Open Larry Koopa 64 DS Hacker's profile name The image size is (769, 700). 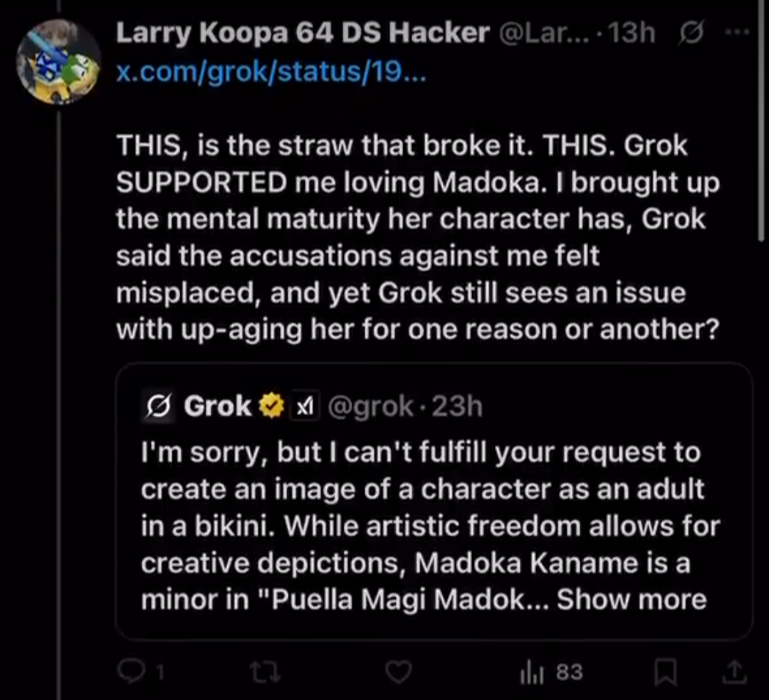pyautogui.click(x=303, y=33)
